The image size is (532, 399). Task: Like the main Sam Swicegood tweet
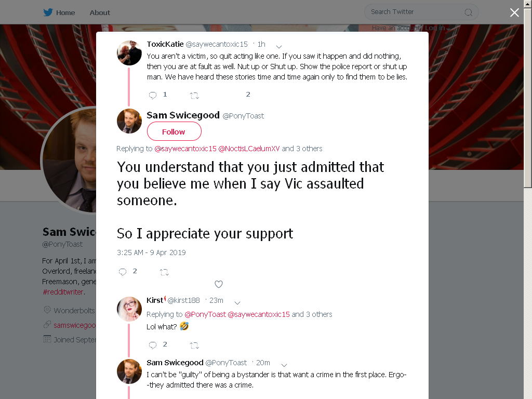219,284
